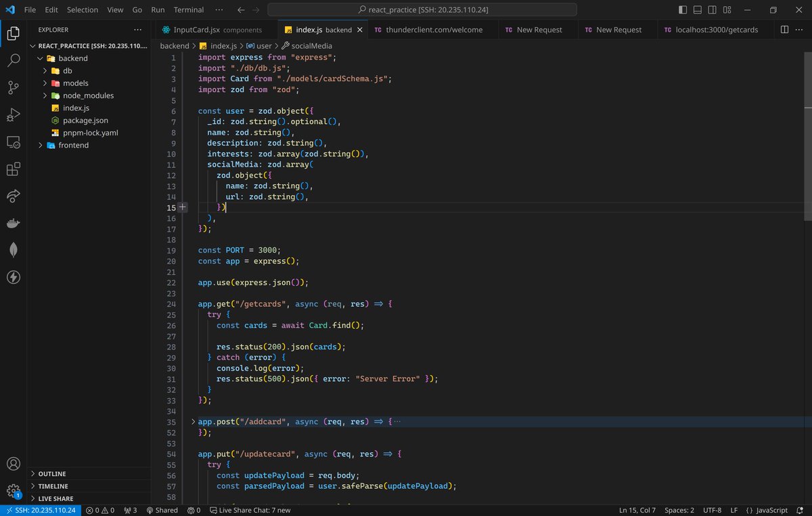Click the code action icon on line 15

[x=183, y=207]
